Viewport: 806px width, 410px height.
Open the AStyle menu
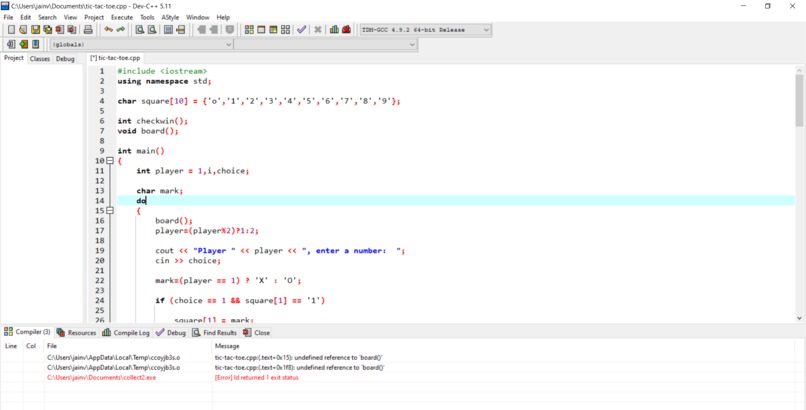[170, 17]
